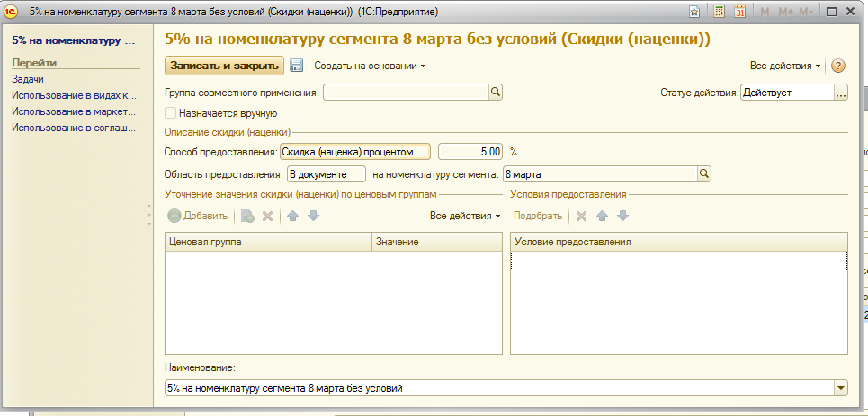868x416 pixels.
Task: Click the Ценовая группа column header
Action: 268,242
